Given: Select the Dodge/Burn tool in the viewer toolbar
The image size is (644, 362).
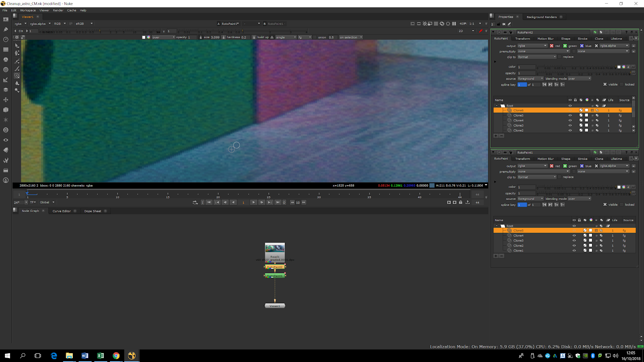Looking at the screenshot, I should (17, 90).
